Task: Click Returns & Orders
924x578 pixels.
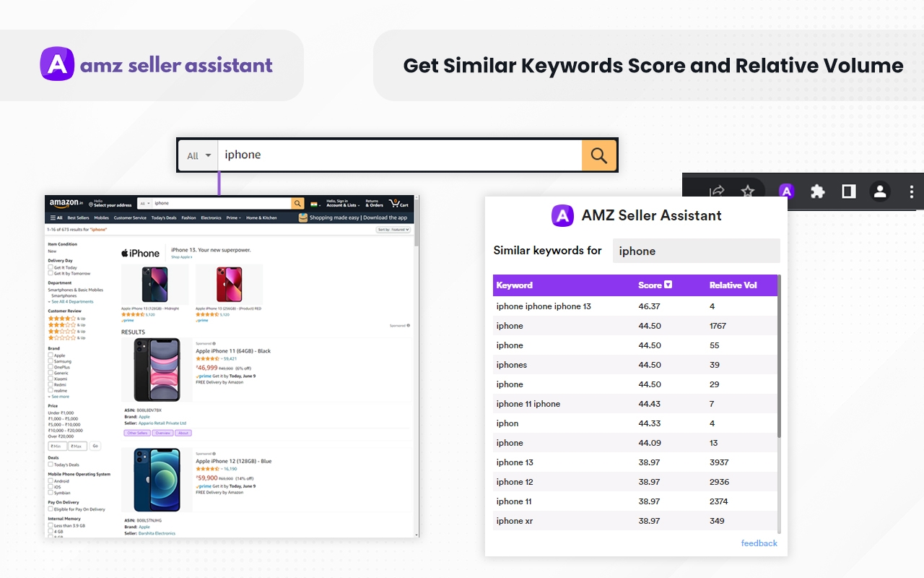Action: click(374, 204)
